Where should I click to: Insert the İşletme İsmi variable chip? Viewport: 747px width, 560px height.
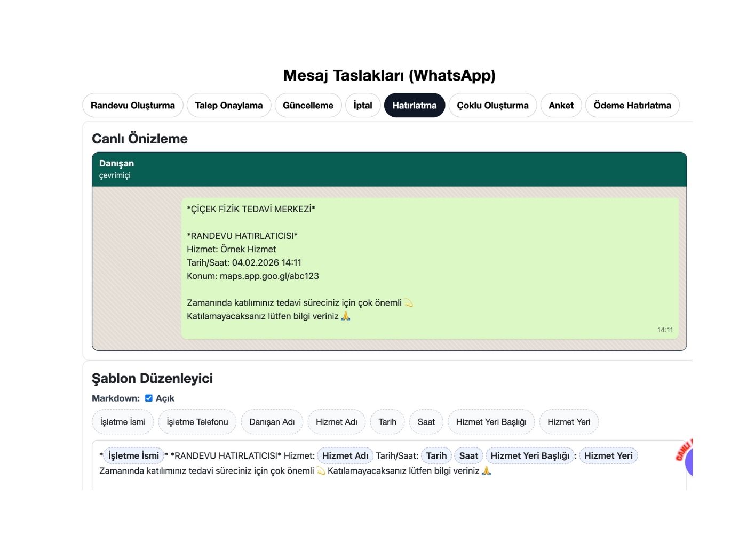(123, 421)
